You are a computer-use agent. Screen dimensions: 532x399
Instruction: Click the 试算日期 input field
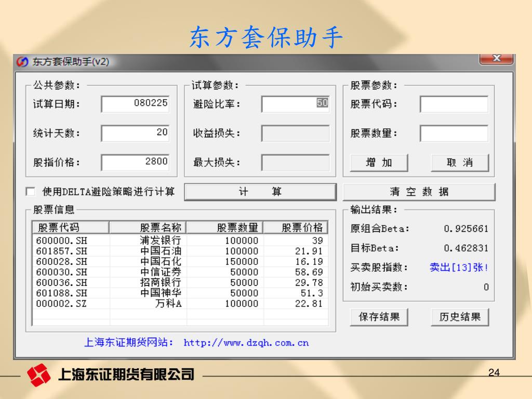tap(135, 104)
